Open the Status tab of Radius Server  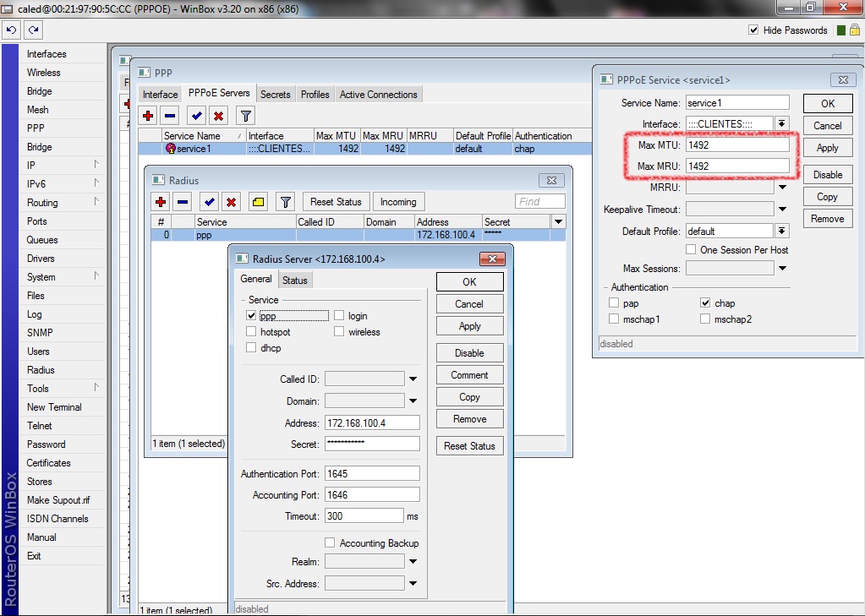[x=295, y=280]
